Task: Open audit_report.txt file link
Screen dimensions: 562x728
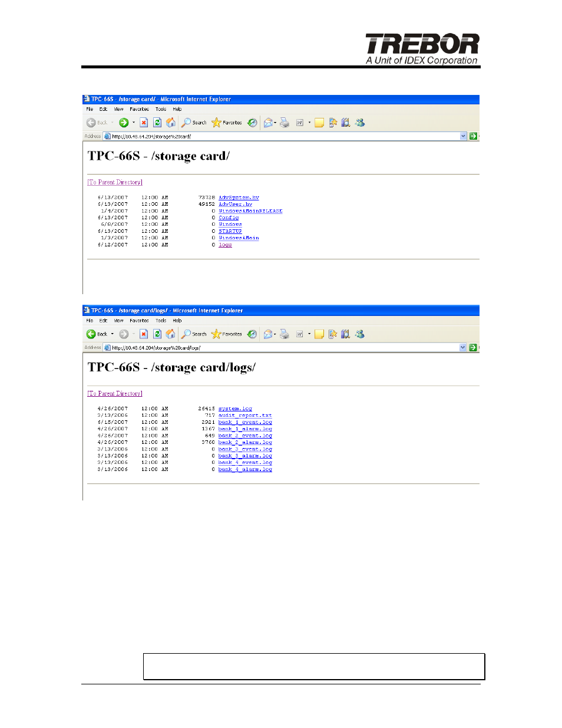Action: (x=245, y=415)
